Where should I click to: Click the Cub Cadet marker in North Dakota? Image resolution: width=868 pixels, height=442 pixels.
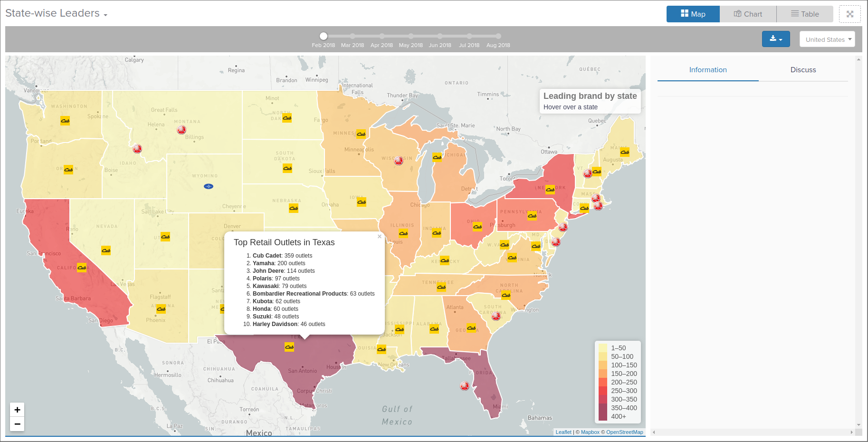coord(287,118)
